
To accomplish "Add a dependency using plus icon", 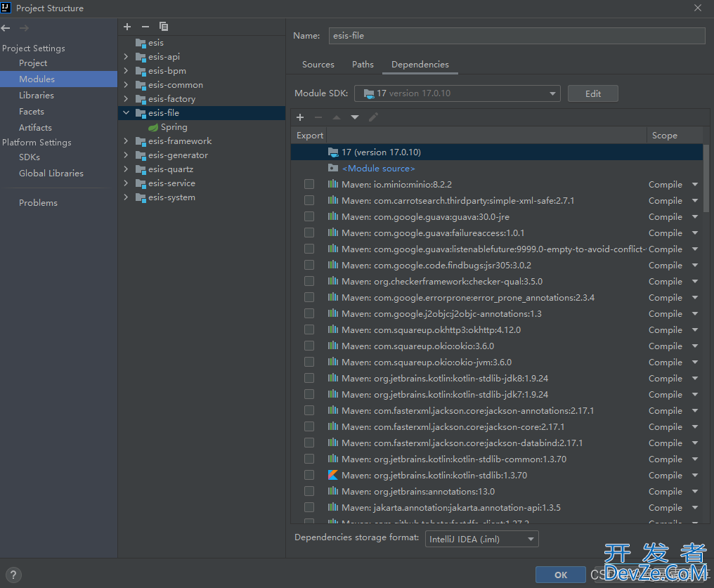I will click(300, 117).
